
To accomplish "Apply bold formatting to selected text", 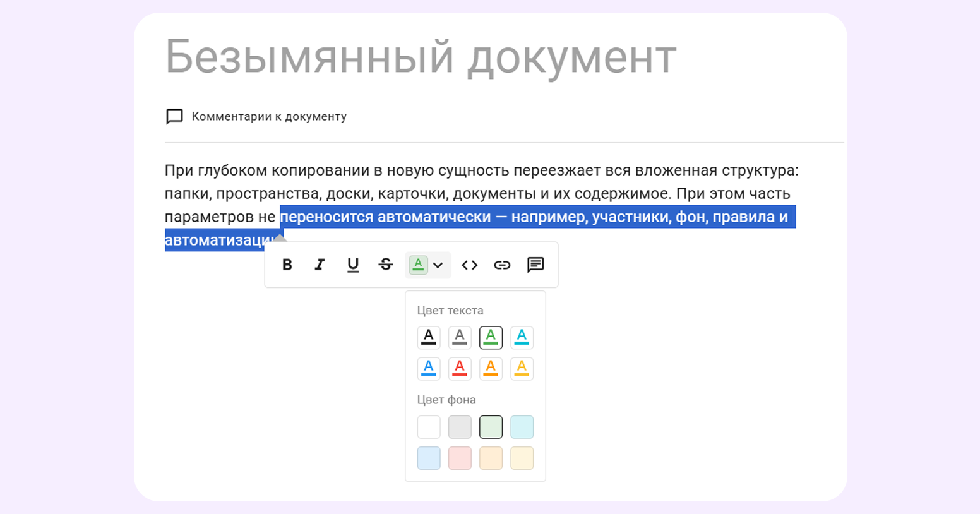I will click(287, 265).
